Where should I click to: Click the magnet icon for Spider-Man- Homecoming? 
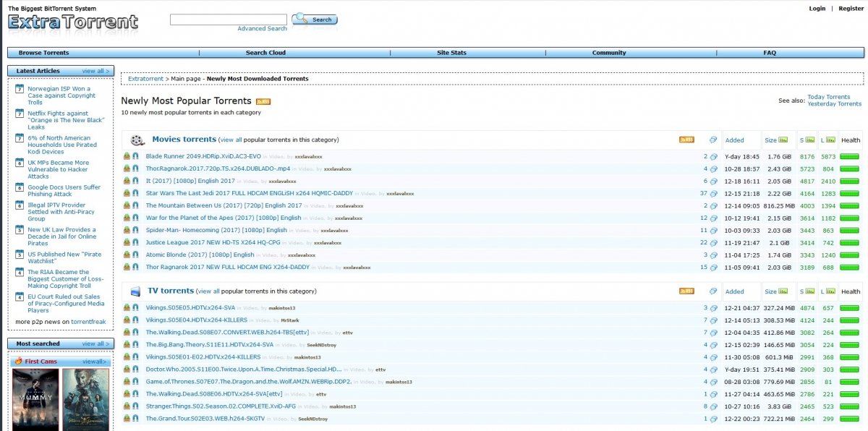(135, 230)
